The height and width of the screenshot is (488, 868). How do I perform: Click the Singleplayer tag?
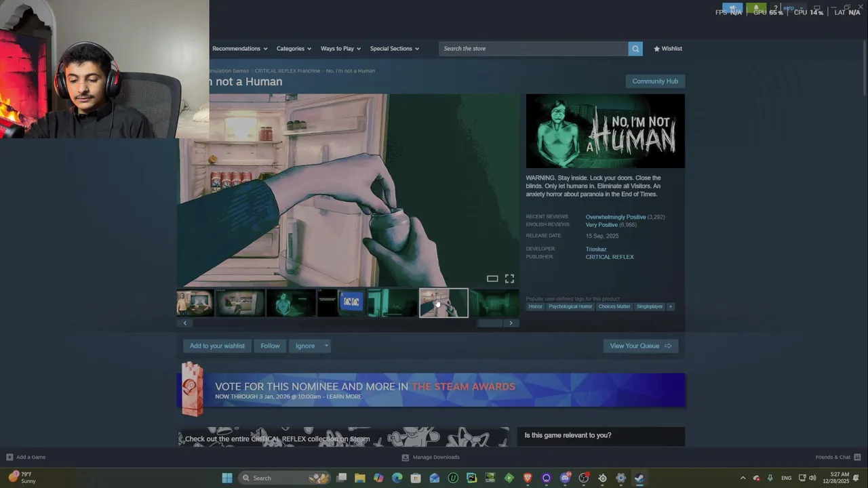coord(650,306)
